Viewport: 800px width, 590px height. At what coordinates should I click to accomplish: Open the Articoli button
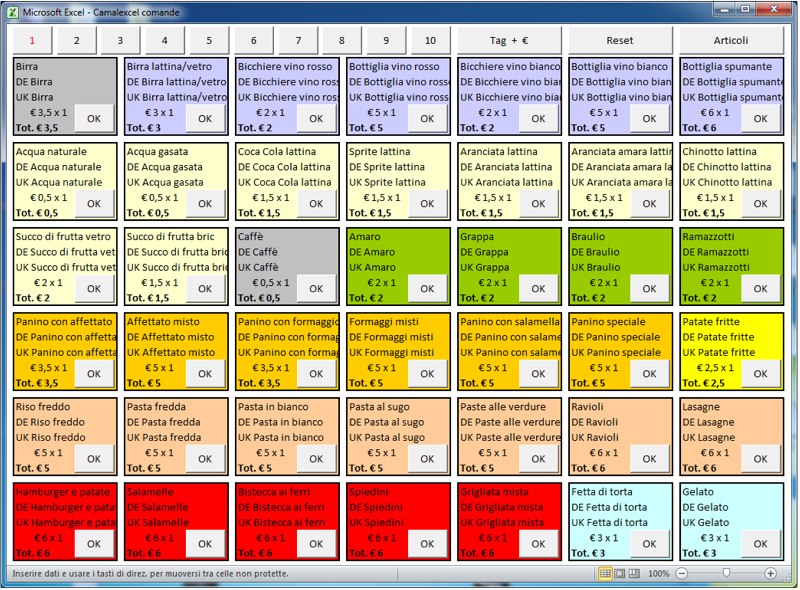pyautogui.click(x=731, y=40)
